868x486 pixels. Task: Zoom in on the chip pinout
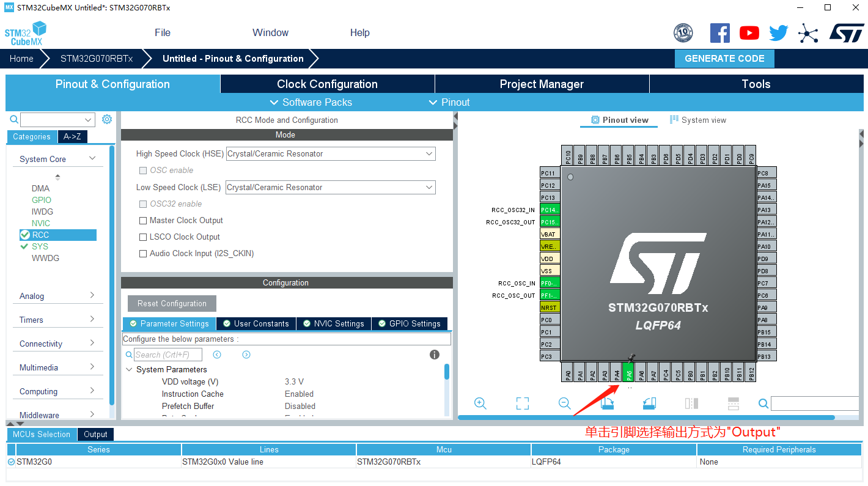(x=480, y=403)
